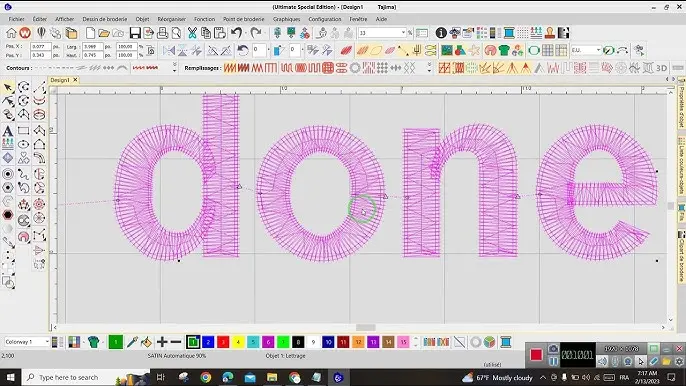Viewport: 686px width, 386px height.
Task: Select red color swatch 3
Action: [x=223, y=342]
